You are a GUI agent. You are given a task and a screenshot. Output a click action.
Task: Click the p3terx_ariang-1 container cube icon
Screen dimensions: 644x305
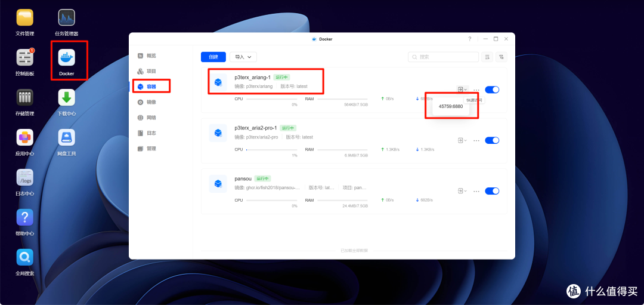pyautogui.click(x=218, y=82)
